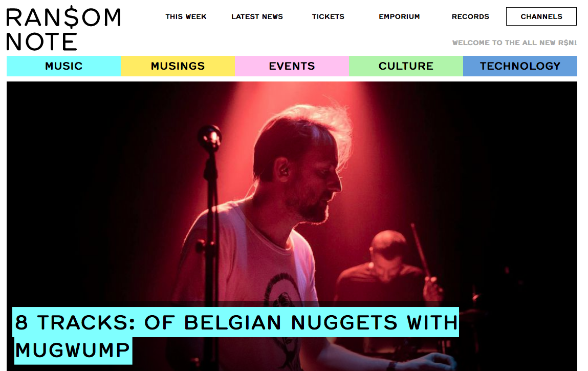
Task: Switch to the pink Events tab
Action: tap(292, 66)
